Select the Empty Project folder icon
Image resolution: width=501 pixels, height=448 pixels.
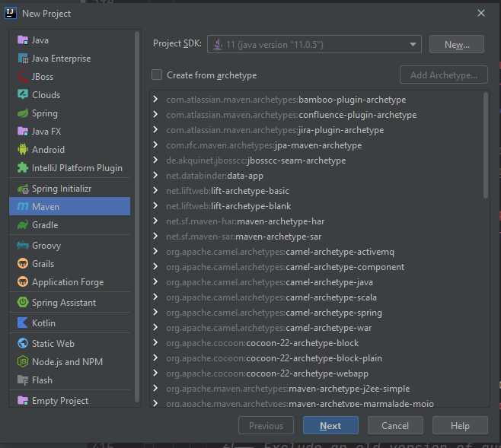23,400
